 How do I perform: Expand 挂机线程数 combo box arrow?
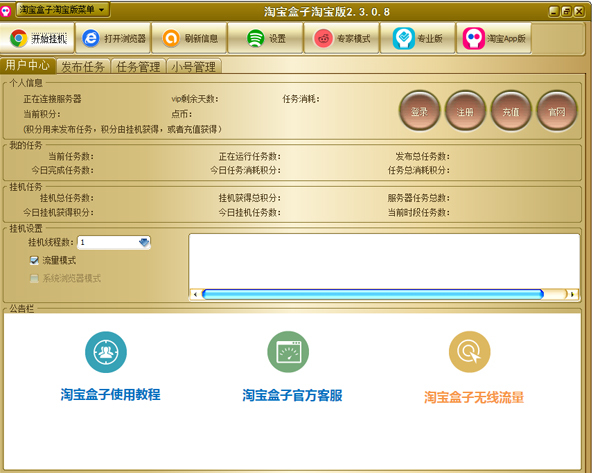pyautogui.click(x=144, y=242)
